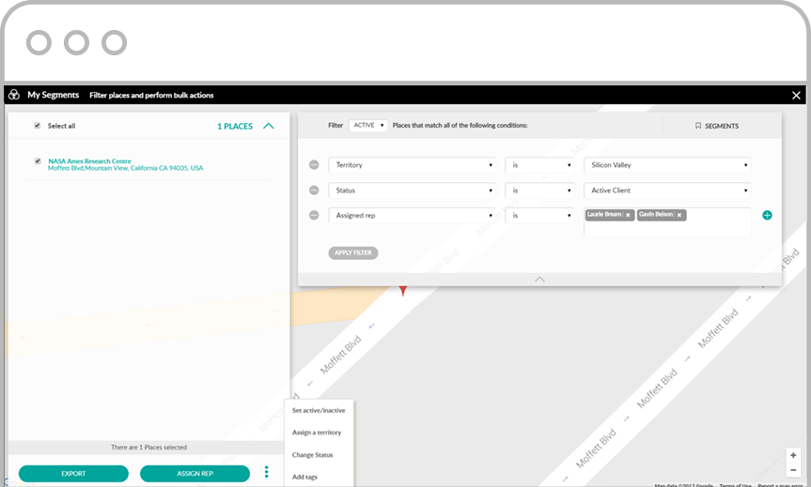This screenshot has height=487, width=811.
Task: Open the ACTIVE filter dropdown
Action: (x=368, y=125)
